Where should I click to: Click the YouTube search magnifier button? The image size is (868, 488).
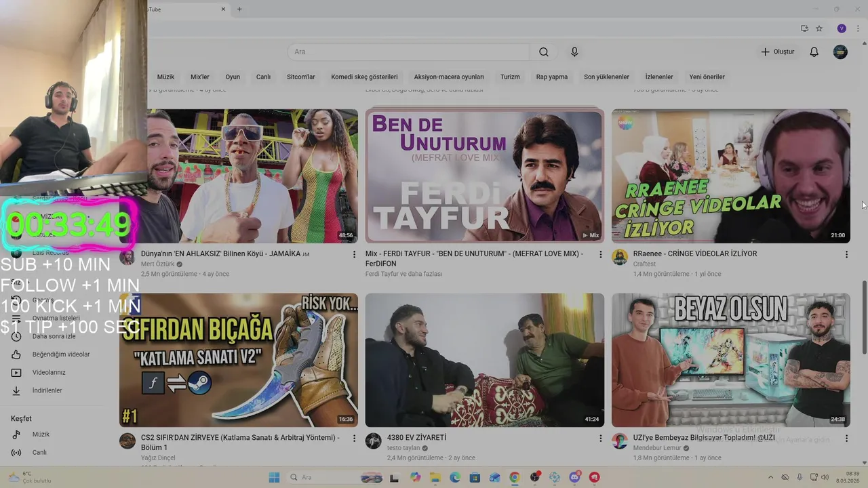click(x=544, y=52)
